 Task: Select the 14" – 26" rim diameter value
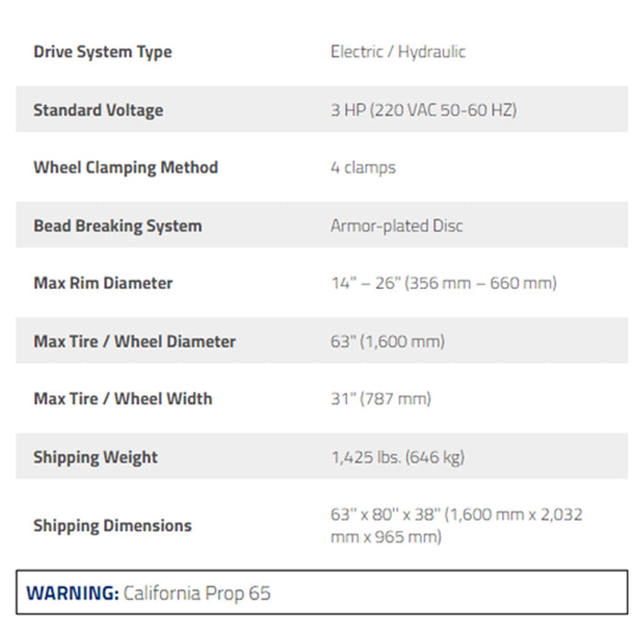443,283
